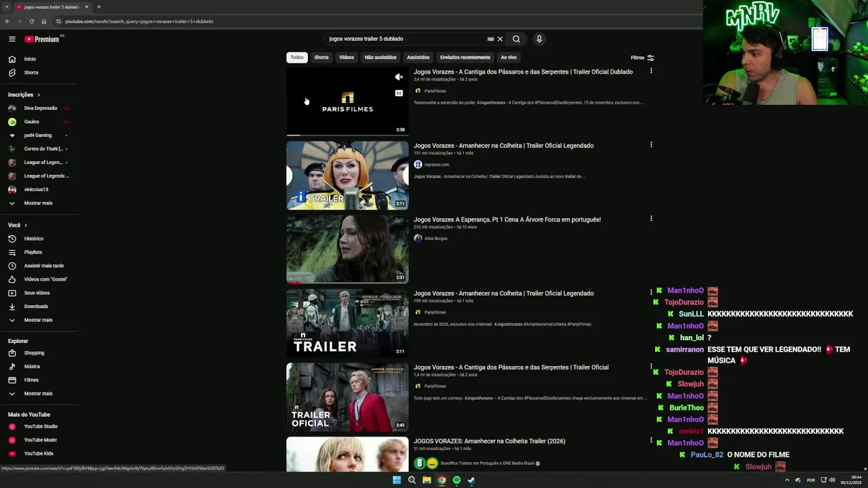Expand Mostrar mais under Você
Screen dimensions: 868x488
(39, 320)
